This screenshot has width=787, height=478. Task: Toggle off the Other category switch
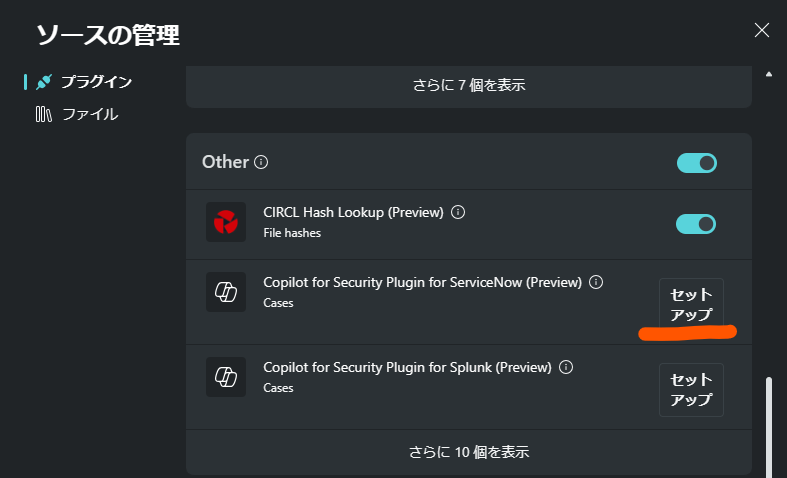696,163
